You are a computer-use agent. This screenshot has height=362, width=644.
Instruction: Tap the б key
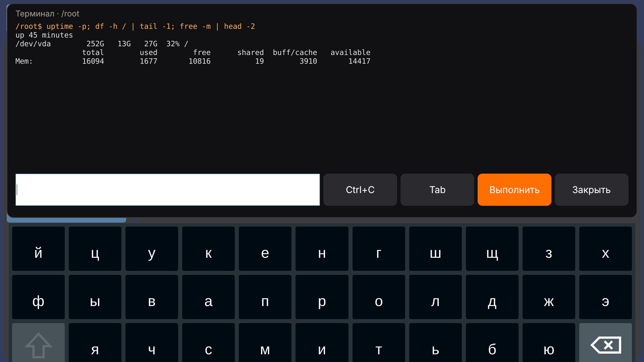[x=492, y=343]
